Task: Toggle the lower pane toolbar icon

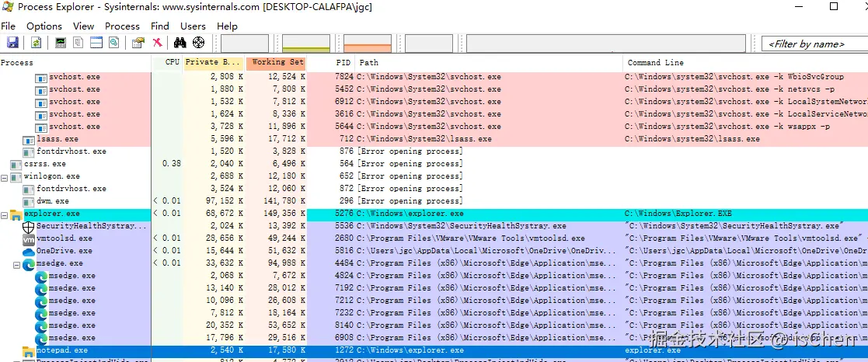Action: pos(96,43)
